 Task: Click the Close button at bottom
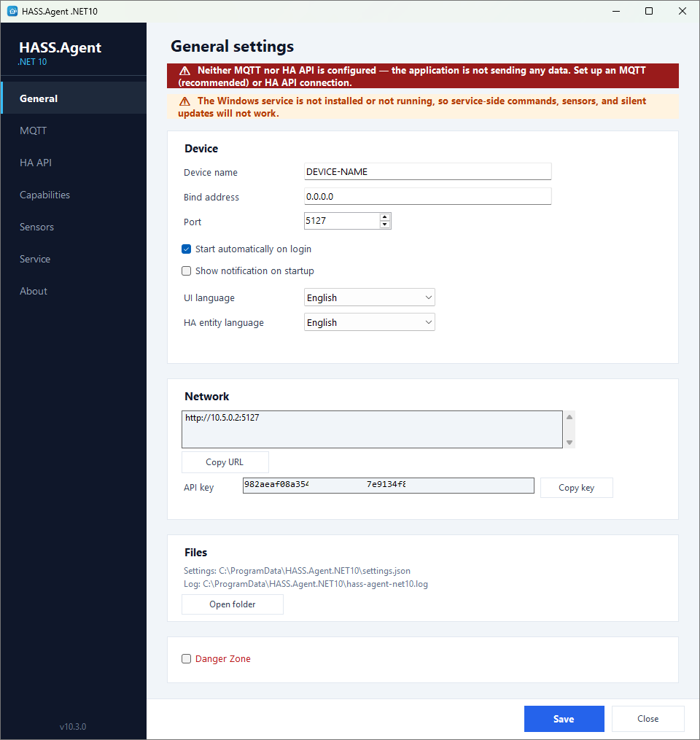[x=647, y=719]
